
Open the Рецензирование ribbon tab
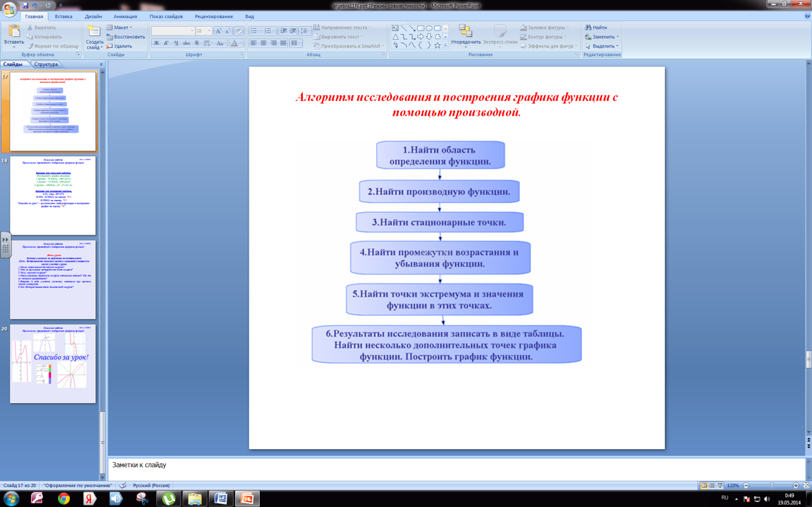tap(214, 16)
